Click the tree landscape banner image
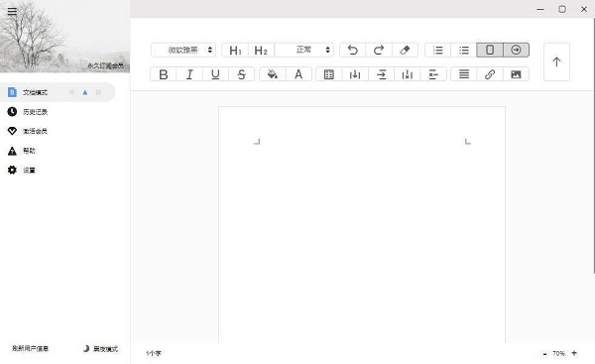This screenshot has width=595, height=364. pos(64,37)
